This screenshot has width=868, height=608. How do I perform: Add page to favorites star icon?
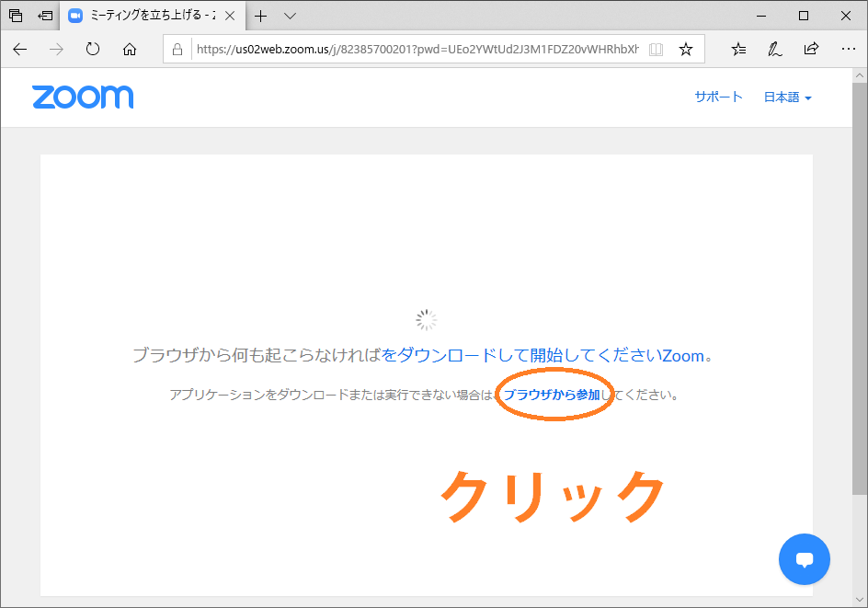point(686,50)
